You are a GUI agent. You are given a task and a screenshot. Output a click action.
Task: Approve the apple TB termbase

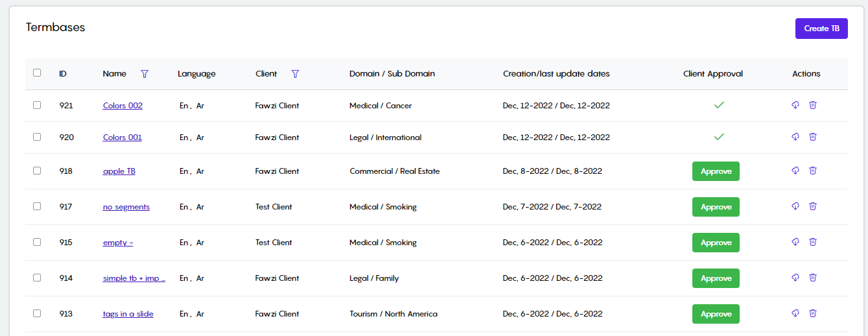click(x=716, y=171)
